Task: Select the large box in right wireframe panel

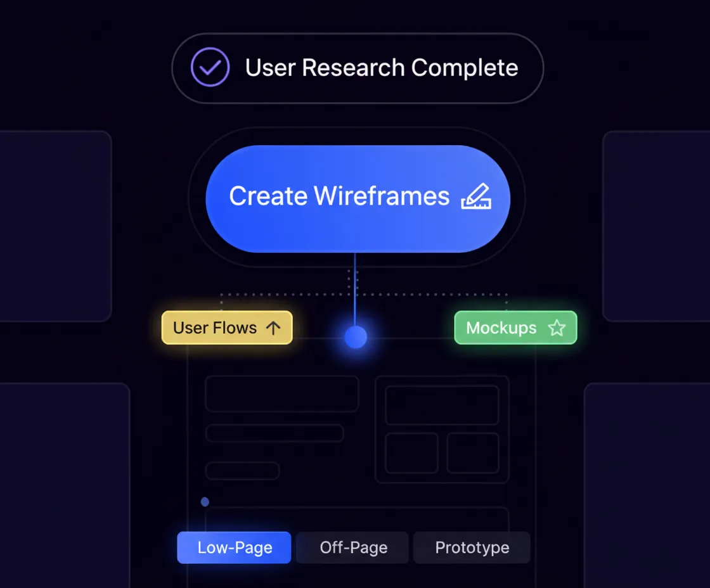Action: pyautogui.click(x=442, y=405)
